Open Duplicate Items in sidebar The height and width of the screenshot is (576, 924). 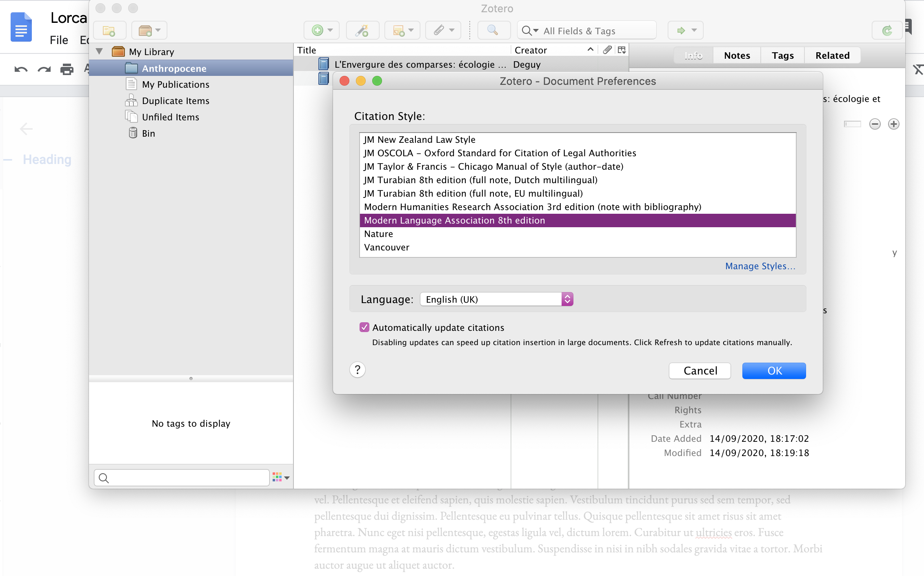tap(175, 101)
